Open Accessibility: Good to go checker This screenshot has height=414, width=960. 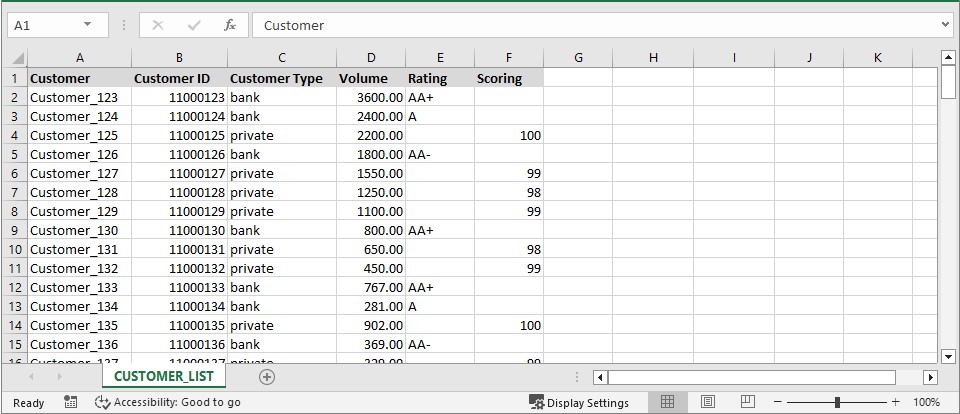pyautogui.click(x=168, y=402)
